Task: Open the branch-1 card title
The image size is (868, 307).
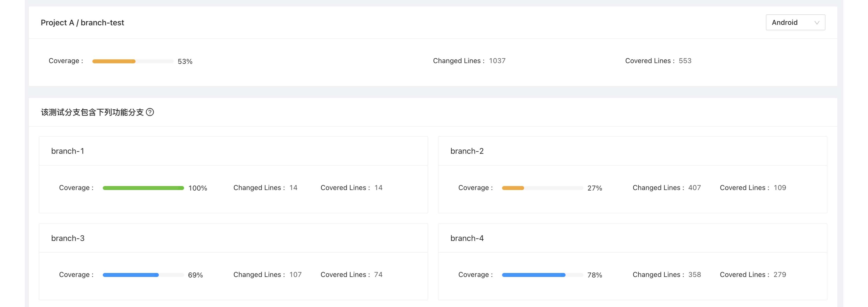Action: click(x=68, y=151)
